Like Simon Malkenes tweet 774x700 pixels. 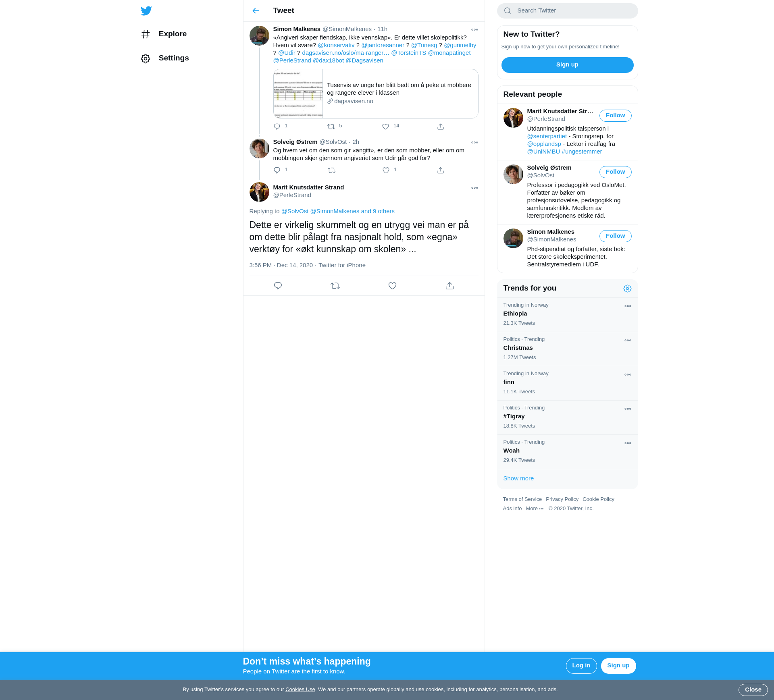click(x=386, y=127)
